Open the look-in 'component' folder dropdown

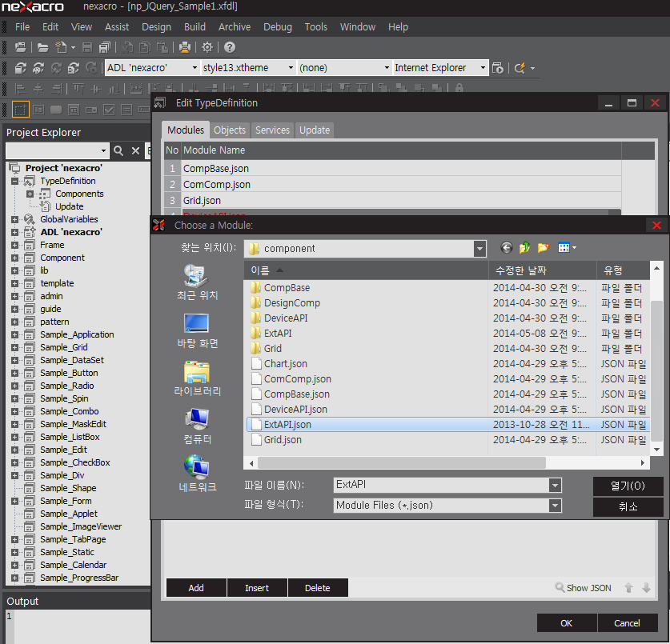click(479, 249)
